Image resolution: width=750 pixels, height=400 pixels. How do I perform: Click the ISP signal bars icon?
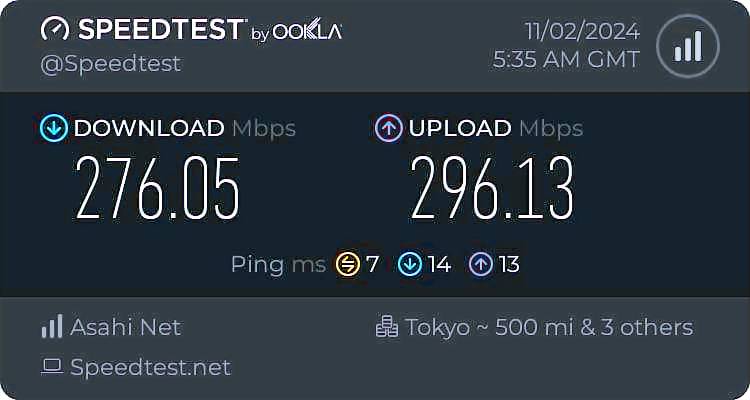(52, 327)
